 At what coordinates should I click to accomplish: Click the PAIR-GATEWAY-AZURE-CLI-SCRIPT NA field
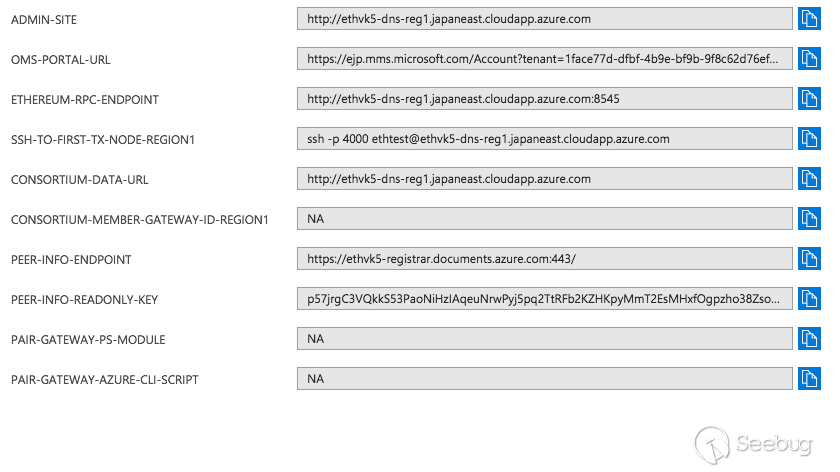[545, 379]
